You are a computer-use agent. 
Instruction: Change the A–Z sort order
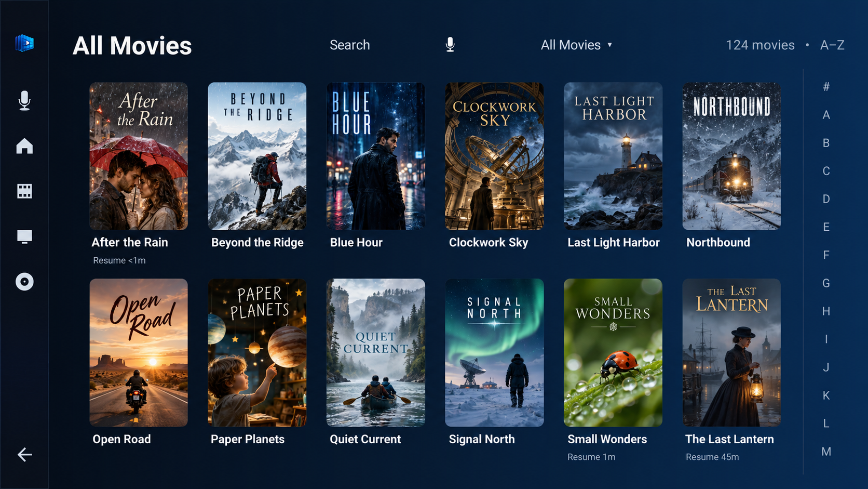(832, 45)
